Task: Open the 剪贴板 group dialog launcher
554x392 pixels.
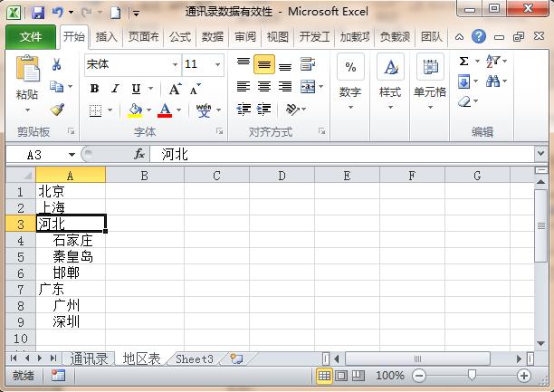Action: [71, 131]
